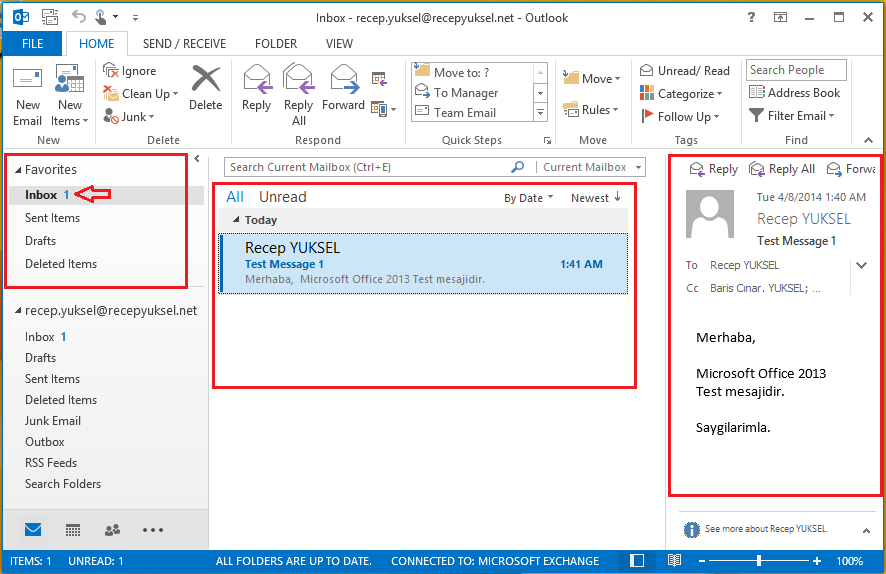Click the ribbon Reply icon
The width and height of the screenshot is (886, 574).
pos(257,79)
